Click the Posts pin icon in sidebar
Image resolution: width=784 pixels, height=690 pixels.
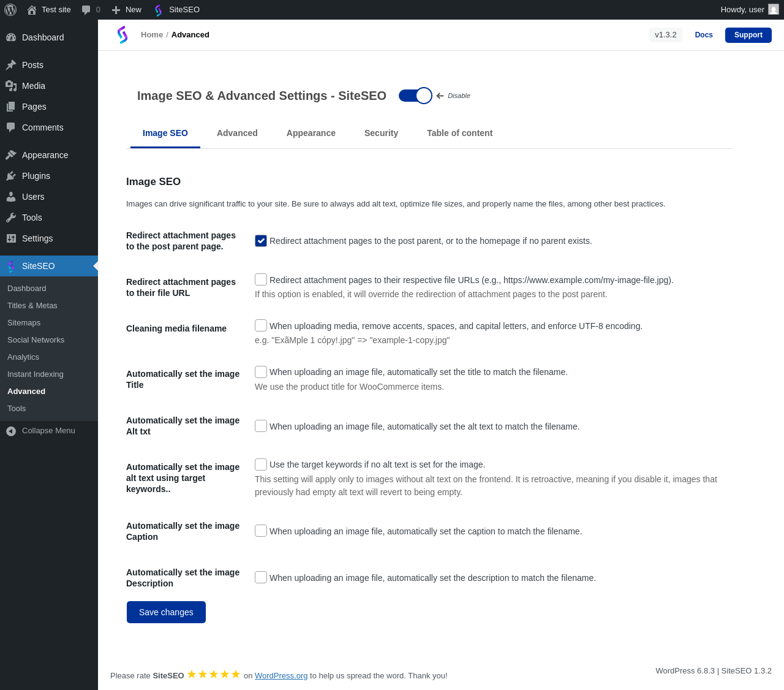tap(11, 65)
